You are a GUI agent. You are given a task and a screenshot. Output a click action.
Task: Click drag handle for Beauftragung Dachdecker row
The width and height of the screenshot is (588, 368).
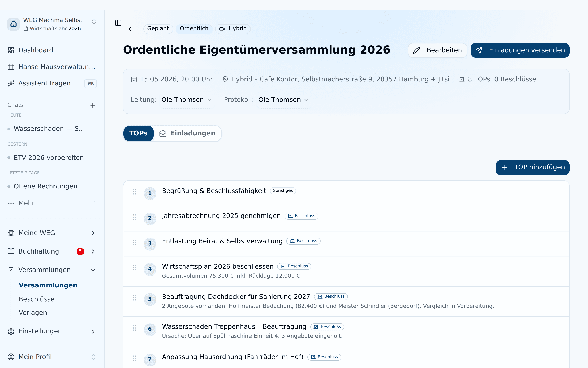(x=134, y=298)
